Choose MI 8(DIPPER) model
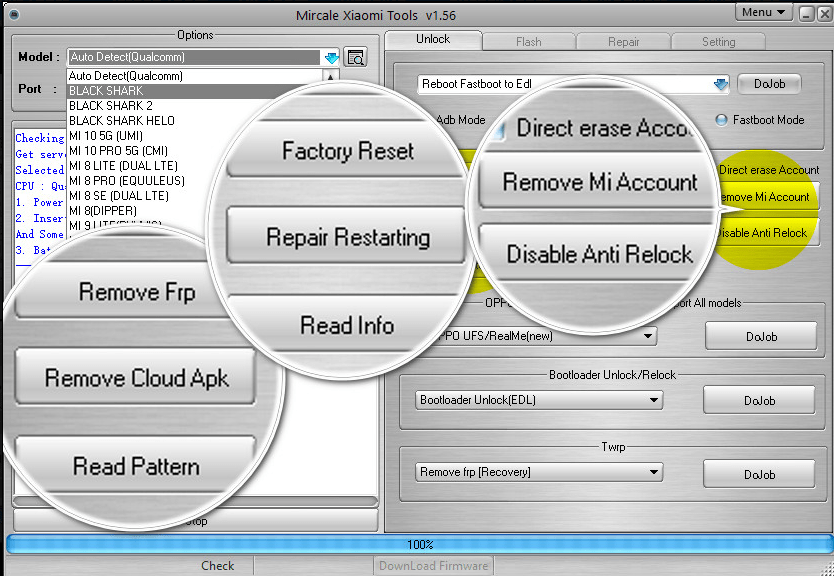834x576 pixels. 103,210
